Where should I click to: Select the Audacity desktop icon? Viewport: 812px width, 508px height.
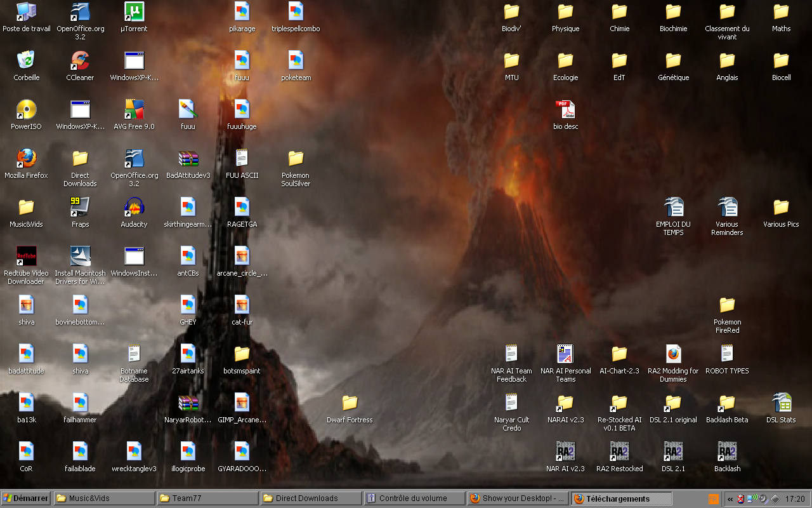134,208
